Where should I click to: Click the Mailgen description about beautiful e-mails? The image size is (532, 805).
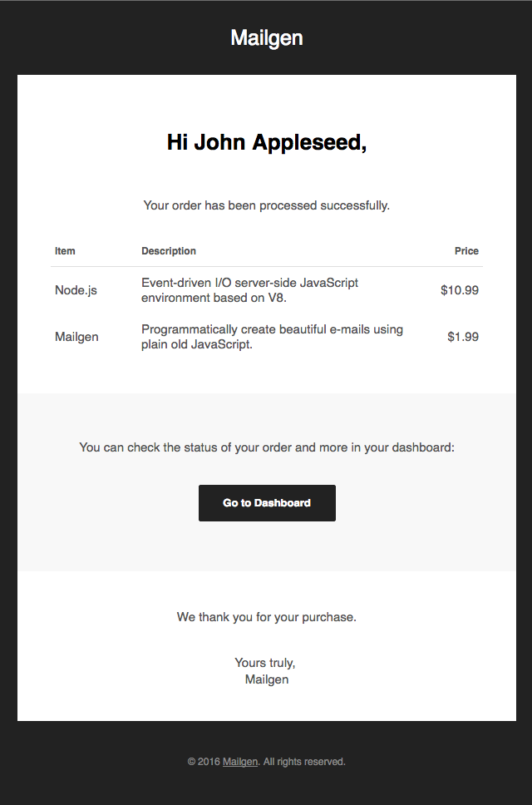pos(273,337)
